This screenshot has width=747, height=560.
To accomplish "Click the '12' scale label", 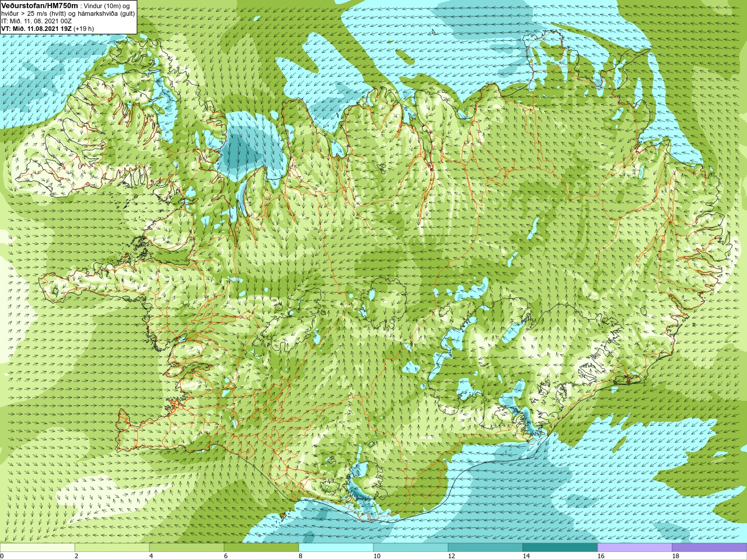I will click(451, 556).
